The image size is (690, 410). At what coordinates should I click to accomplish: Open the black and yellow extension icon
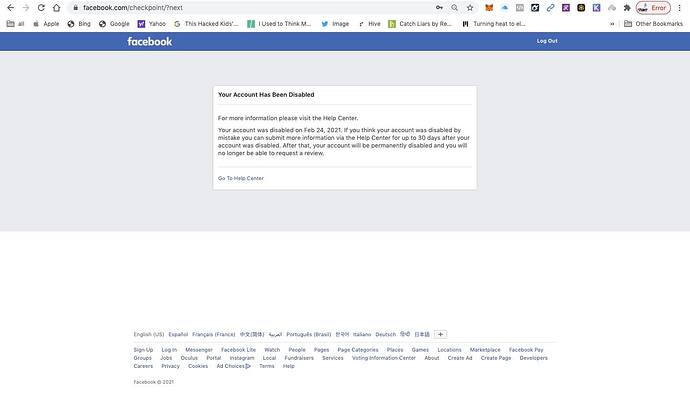point(581,8)
